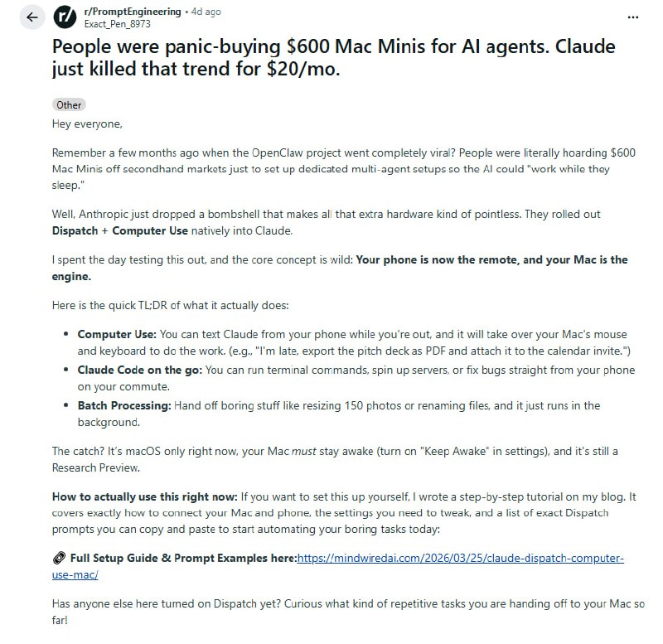
Task: Click the "Computer Use:" bullet heading
Action: click(x=115, y=334)
